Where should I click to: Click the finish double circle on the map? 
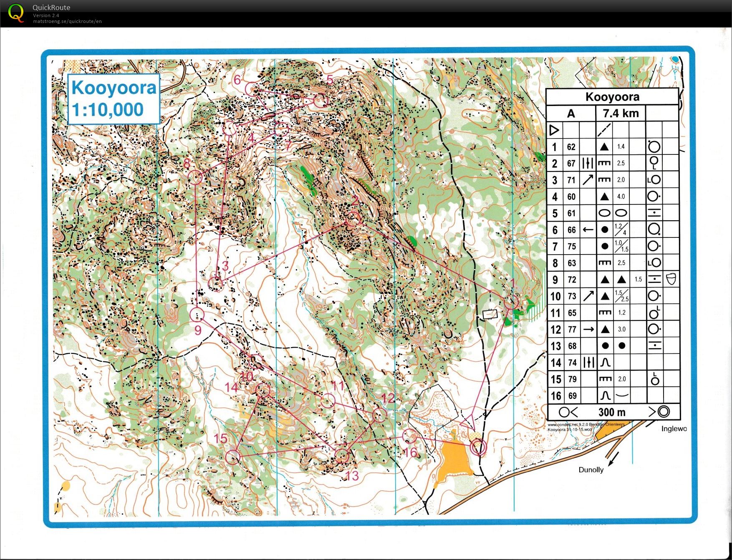tap(478, 447)
